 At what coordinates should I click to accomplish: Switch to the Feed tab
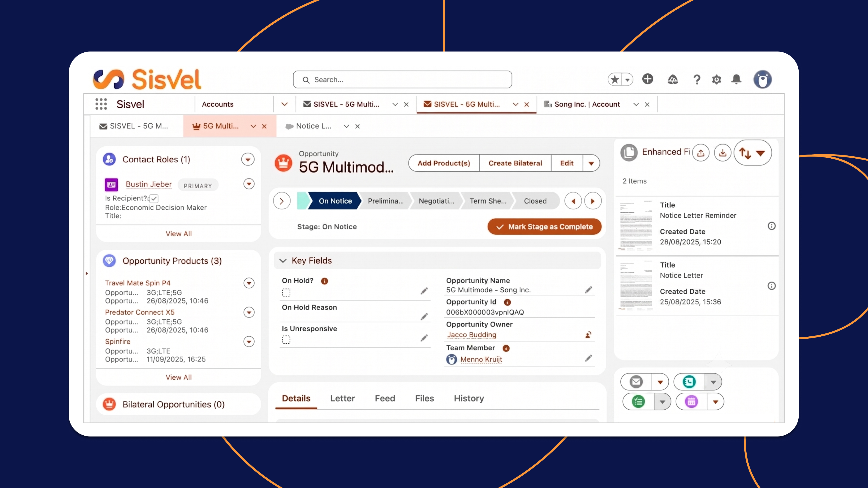[385, 398]
